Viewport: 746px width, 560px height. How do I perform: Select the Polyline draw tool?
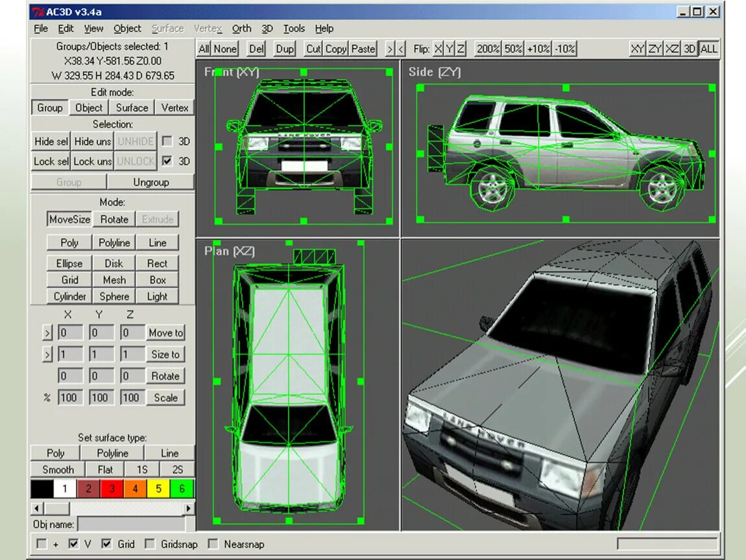[114, 242]
